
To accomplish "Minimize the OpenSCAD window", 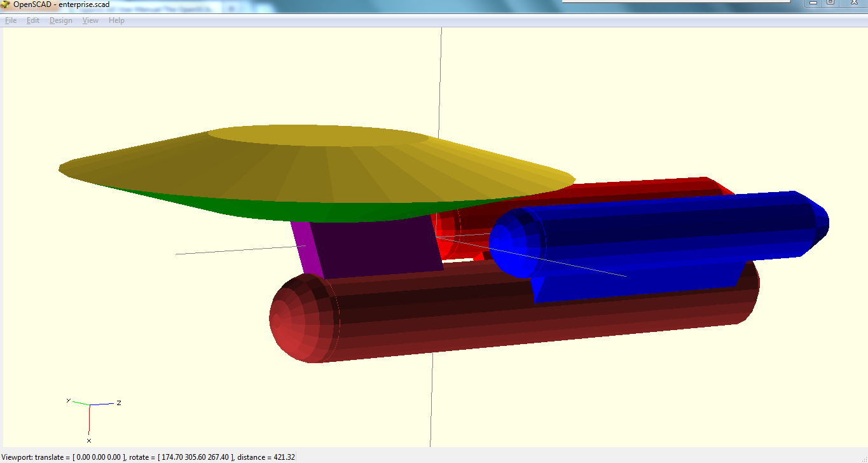I will pos(813,4).
